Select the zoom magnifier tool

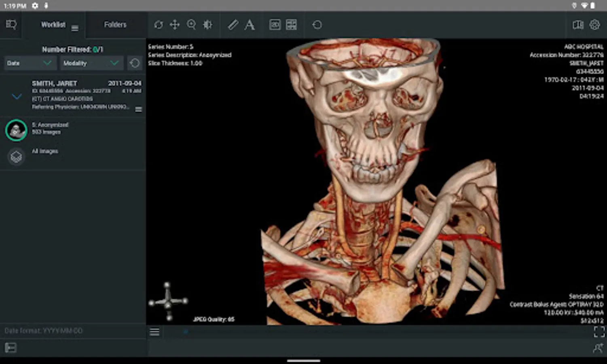click(x=191, y=25)
